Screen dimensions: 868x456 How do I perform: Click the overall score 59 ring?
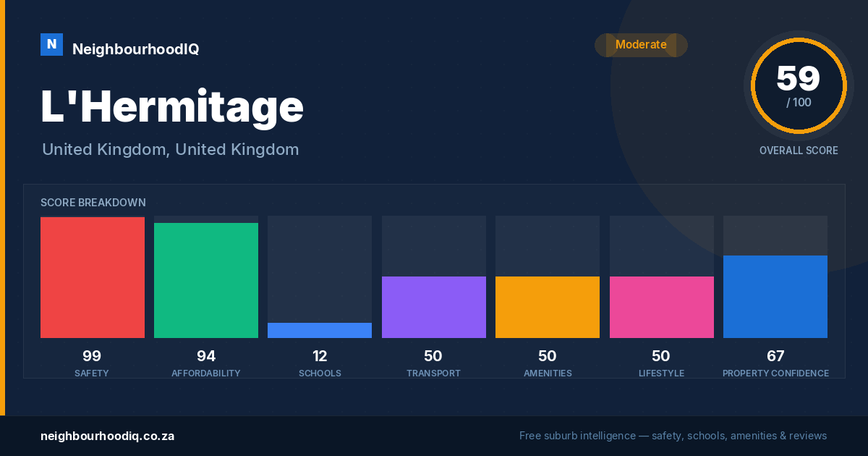click(799, 86)
